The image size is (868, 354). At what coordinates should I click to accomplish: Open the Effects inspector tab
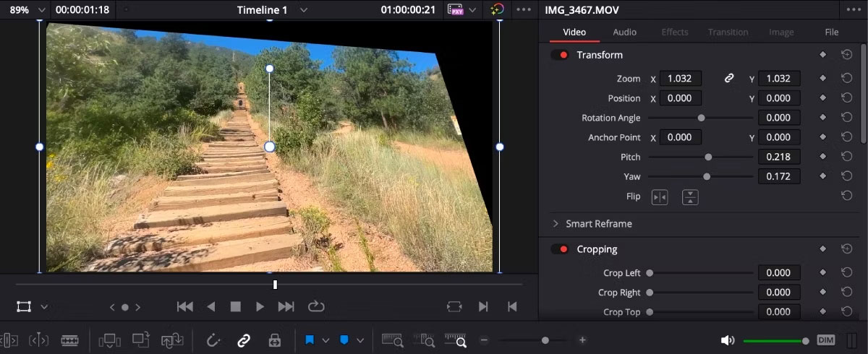[675, 32]
